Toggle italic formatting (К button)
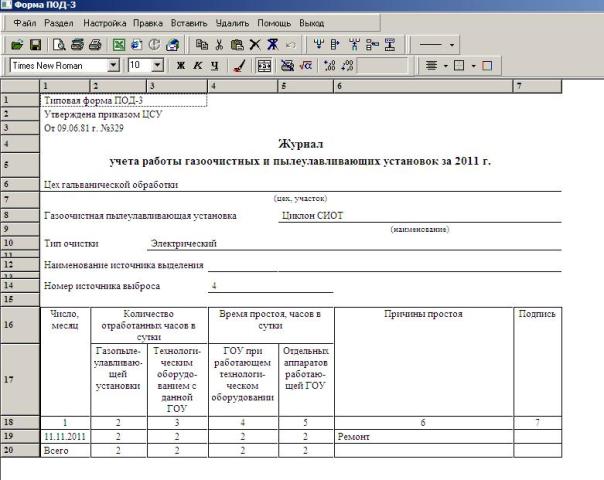Screen dimensions: 604x480 click(x=198, y=66)
